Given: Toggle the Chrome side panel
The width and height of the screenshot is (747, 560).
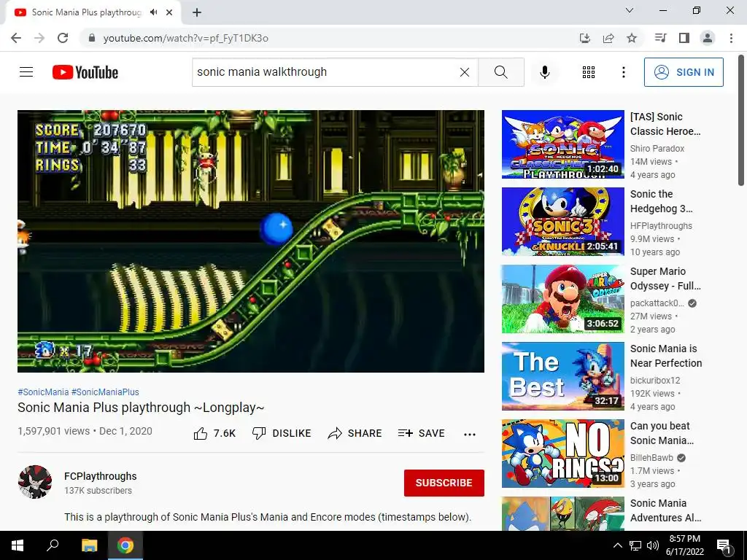Looking at the screenshot, I should click(684, 38).
